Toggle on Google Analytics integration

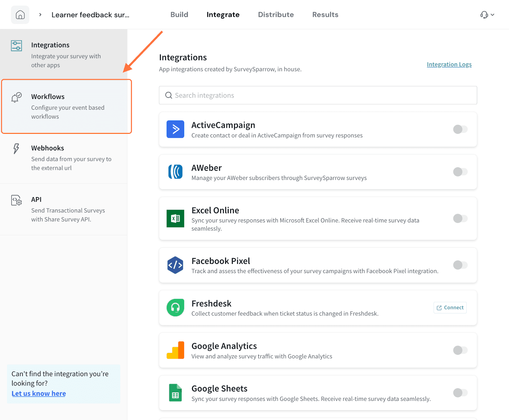click(x=460, y=350)
